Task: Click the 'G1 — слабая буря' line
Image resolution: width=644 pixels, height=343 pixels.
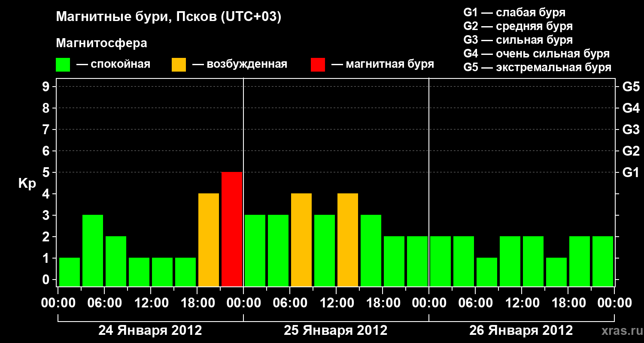Action: tap(514, 12)
